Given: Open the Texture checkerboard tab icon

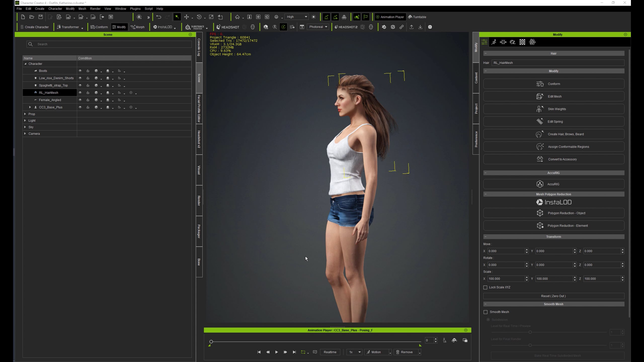Looking at the screenshot, I should 522,42.
